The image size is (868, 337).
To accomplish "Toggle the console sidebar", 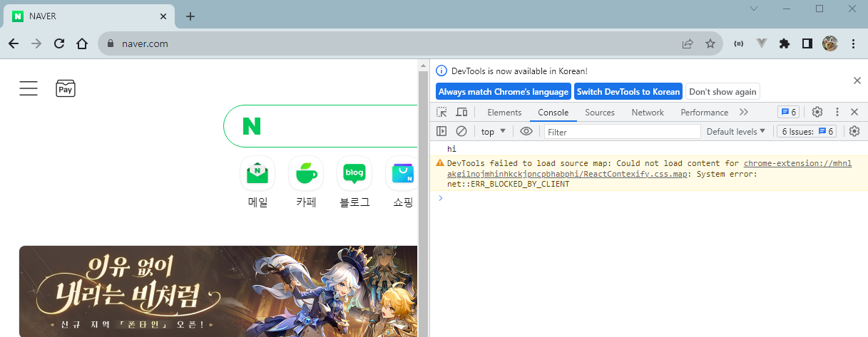I will 441,131.
